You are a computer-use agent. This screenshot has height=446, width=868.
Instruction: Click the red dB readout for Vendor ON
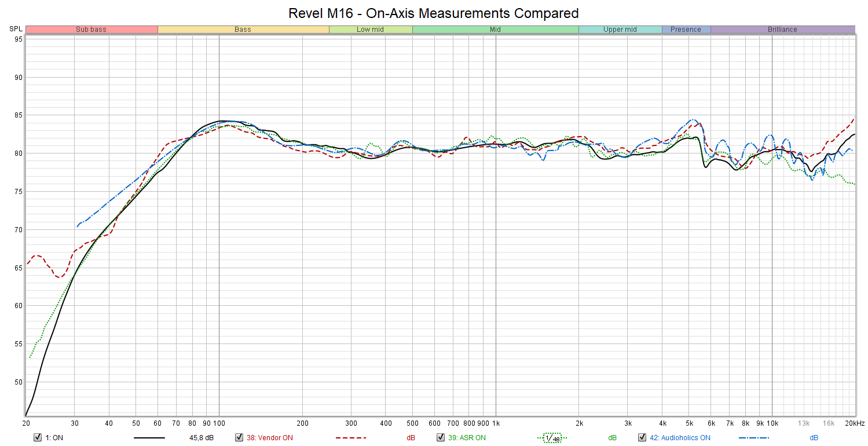coord(411,438)
